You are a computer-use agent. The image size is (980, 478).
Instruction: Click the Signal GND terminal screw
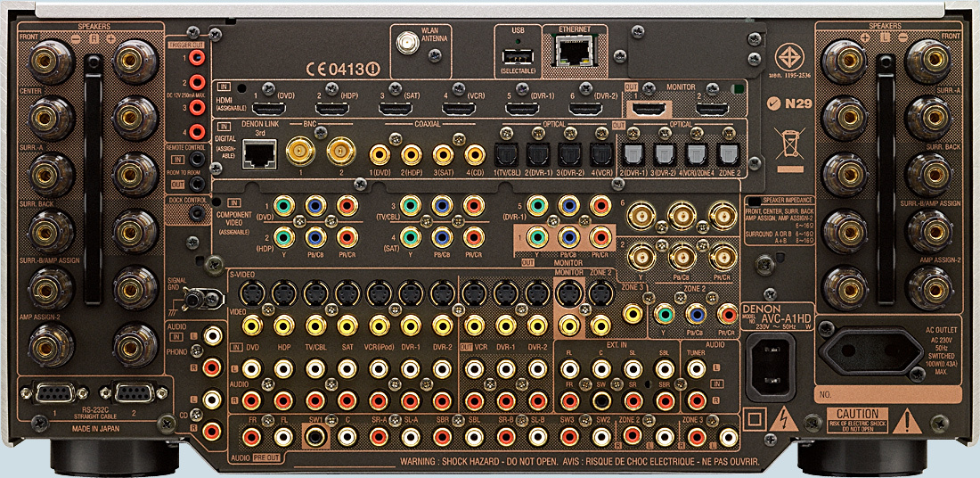point(191,303)
